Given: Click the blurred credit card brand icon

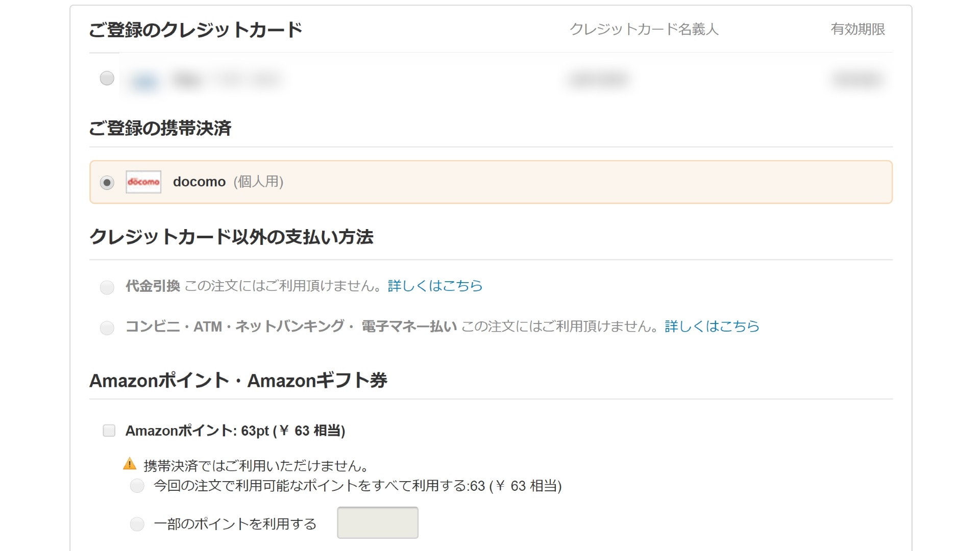Looking at the screenshot, I should point(145,81).
